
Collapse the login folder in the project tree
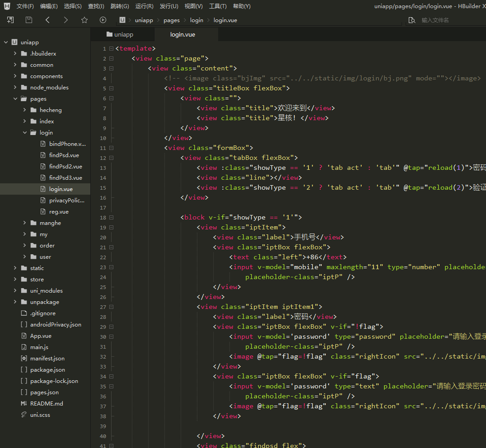[25, 133]
